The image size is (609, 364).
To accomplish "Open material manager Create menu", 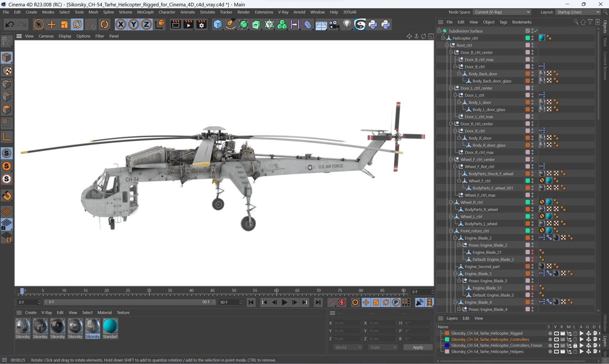I will [x=31, y=312].
